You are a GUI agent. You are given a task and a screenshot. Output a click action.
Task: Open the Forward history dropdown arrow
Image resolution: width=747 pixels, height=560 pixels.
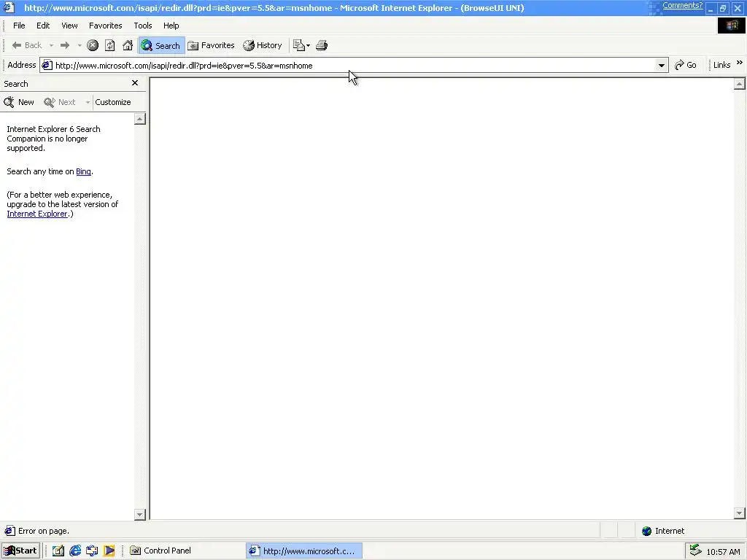click(x=79, y=45)
